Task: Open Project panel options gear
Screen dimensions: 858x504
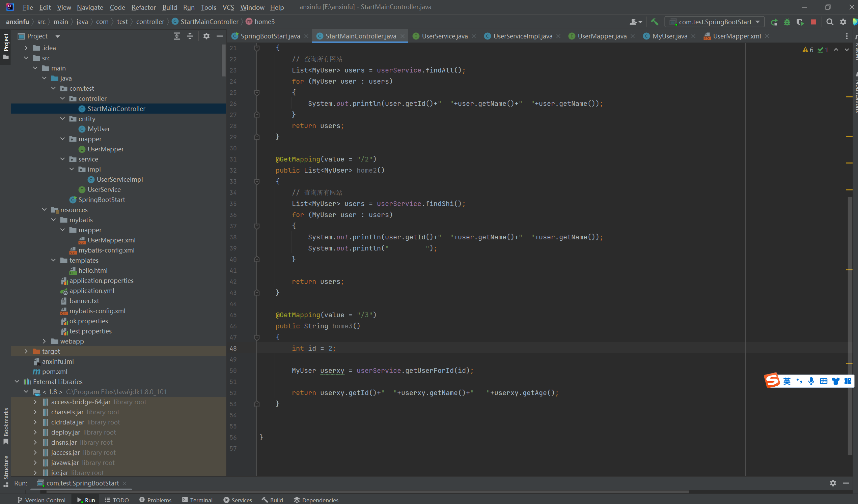Action: (x=206, y=36)
